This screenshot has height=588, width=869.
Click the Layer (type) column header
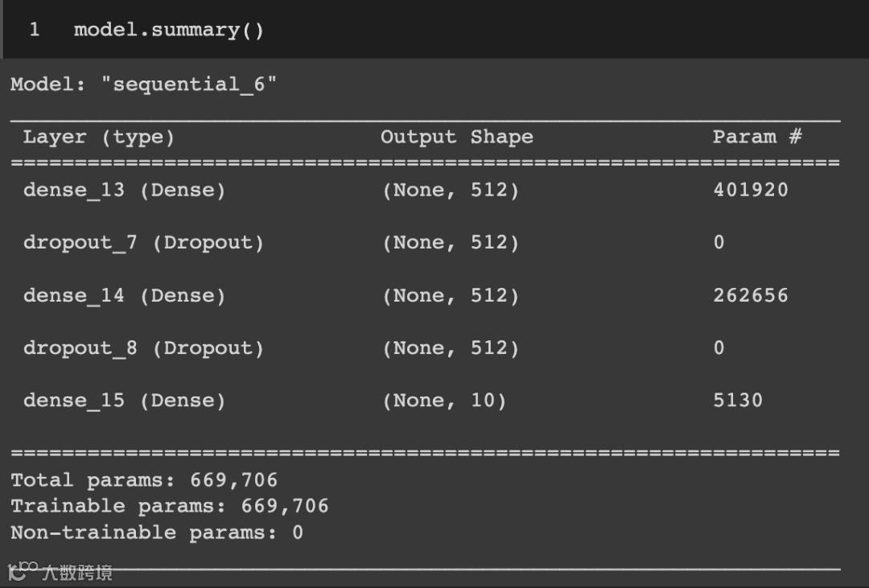point(99,137)
